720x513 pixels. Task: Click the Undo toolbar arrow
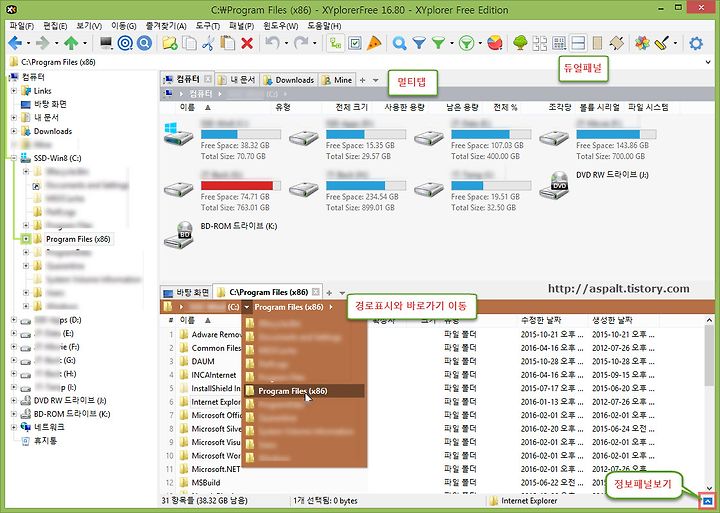[273, 44]
